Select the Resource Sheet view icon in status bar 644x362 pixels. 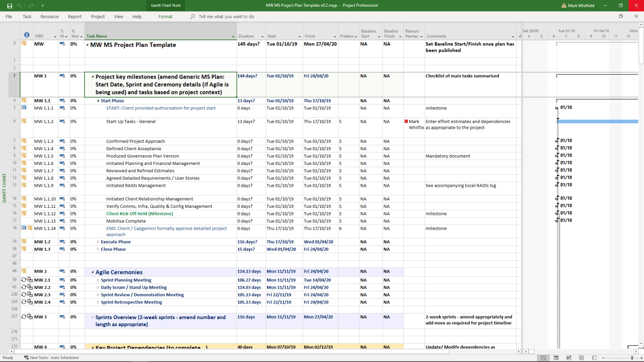click(x=581, y=358)
